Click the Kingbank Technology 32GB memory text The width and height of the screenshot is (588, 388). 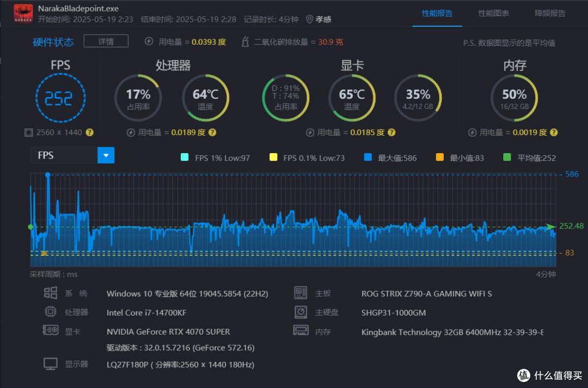coord(452,332)
